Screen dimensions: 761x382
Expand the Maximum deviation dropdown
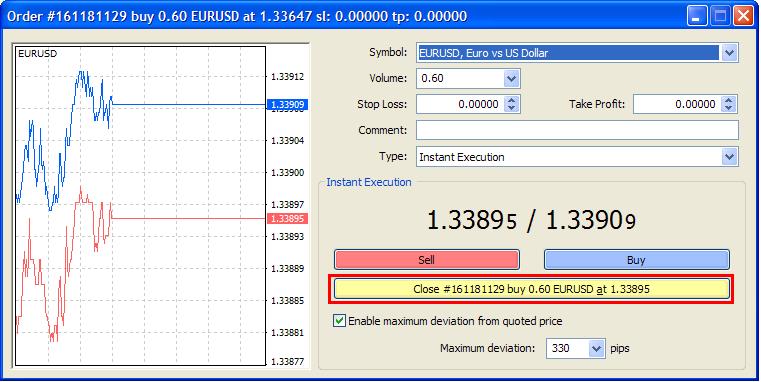pyautogui.click(x=596, y=348)
